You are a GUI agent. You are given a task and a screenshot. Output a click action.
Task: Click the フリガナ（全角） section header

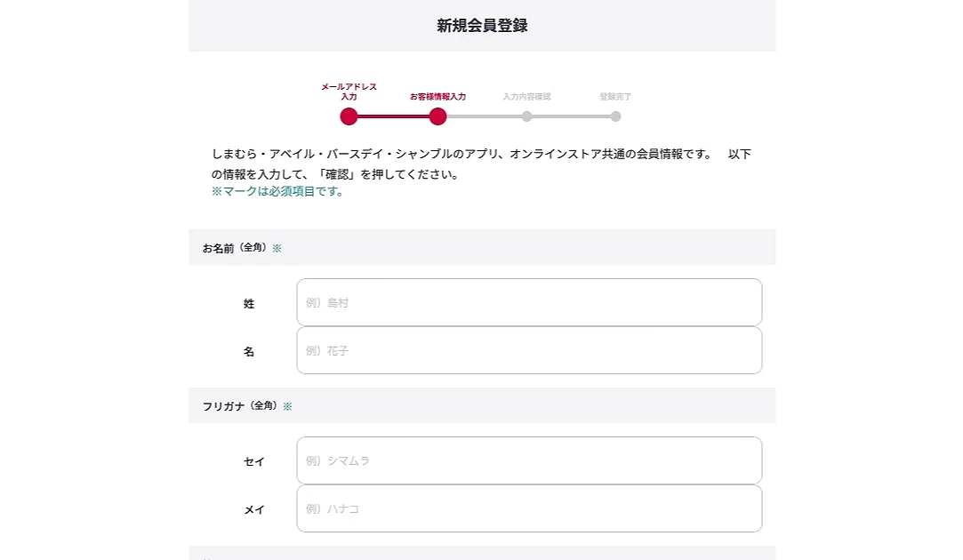(239, 406)
